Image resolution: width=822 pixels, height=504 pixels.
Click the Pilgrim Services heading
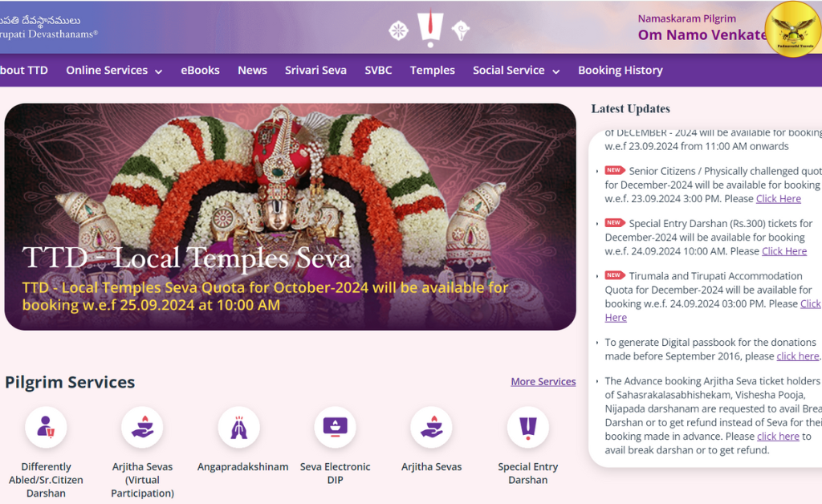point(70,382)
